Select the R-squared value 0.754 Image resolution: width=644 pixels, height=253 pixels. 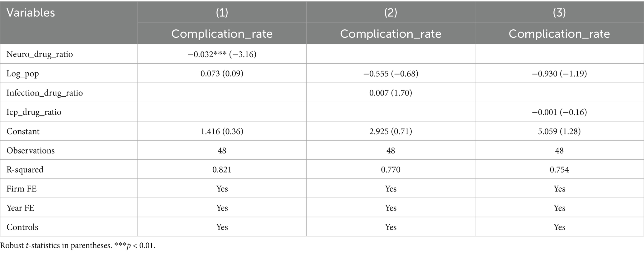click(x=559, y=170)
